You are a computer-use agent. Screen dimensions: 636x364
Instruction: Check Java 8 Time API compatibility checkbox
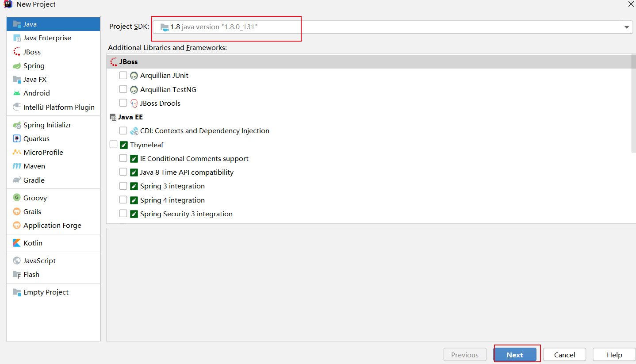coord(123,172)
